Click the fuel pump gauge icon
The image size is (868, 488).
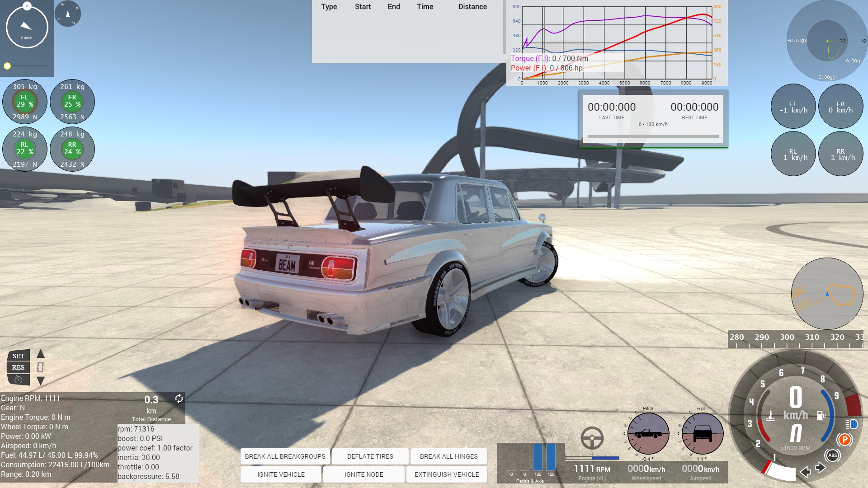(821, 415)
